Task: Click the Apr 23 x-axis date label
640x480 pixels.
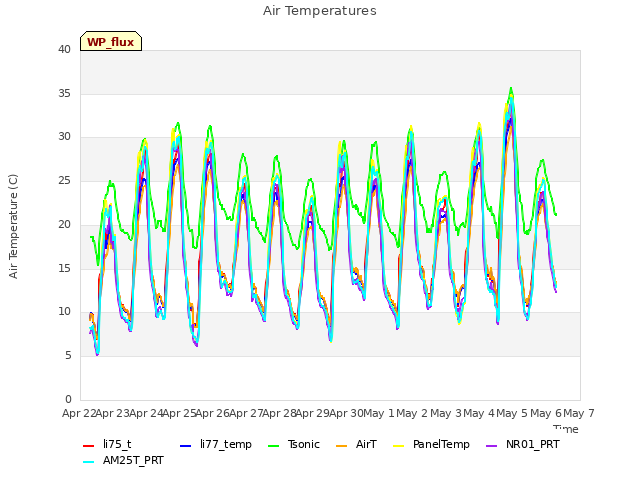Action: (113, 413)
